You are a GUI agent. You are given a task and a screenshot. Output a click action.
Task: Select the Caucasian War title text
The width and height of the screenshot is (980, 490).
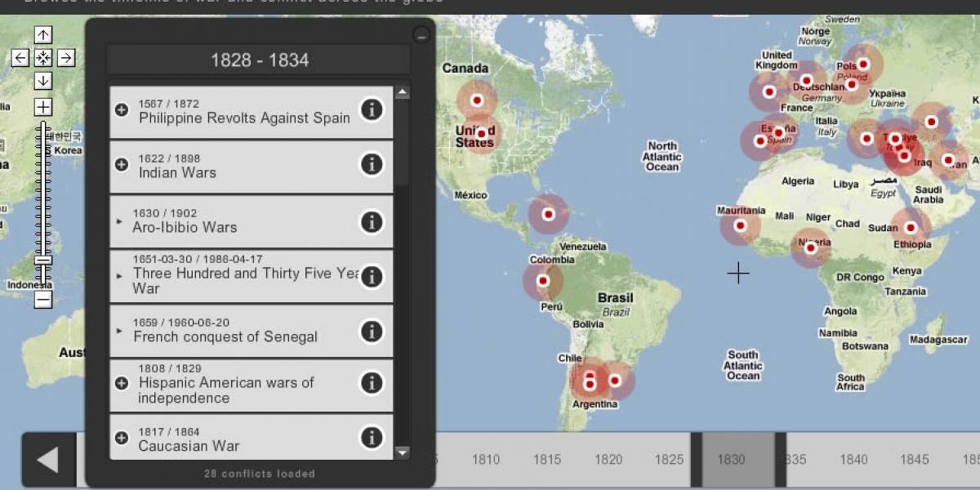[189, 446]
